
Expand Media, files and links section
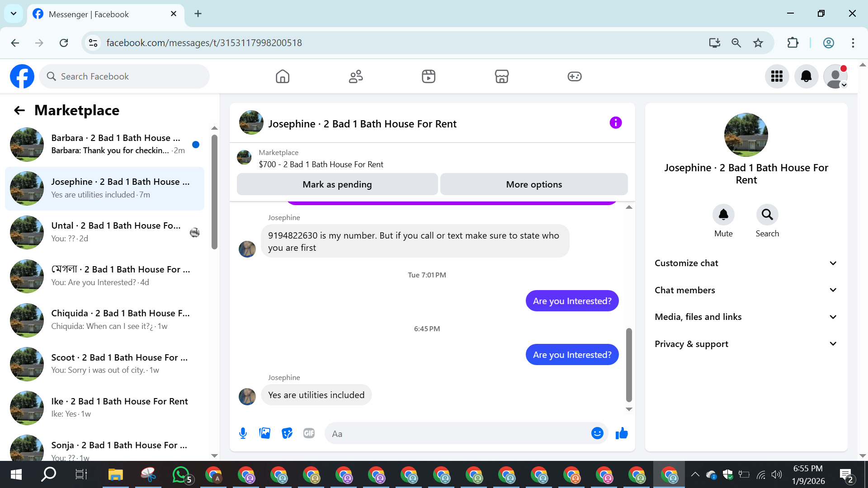click(x=746, y=317)
